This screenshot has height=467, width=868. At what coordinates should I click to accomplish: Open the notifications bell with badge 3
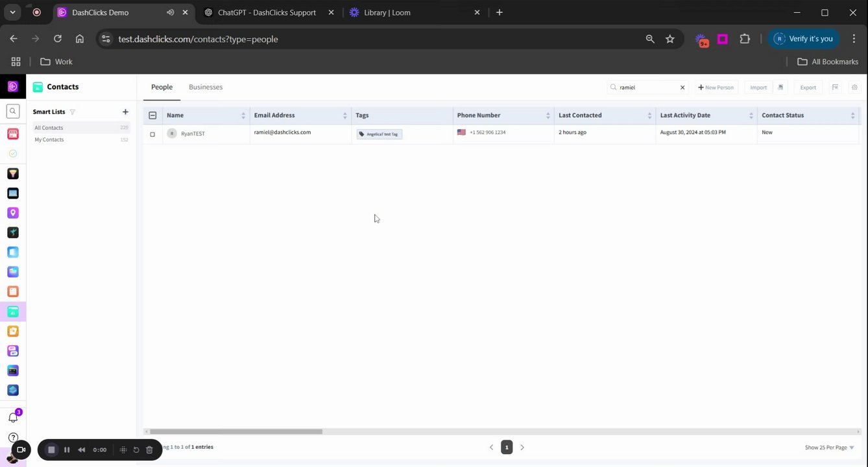click(x=13, y=417)
